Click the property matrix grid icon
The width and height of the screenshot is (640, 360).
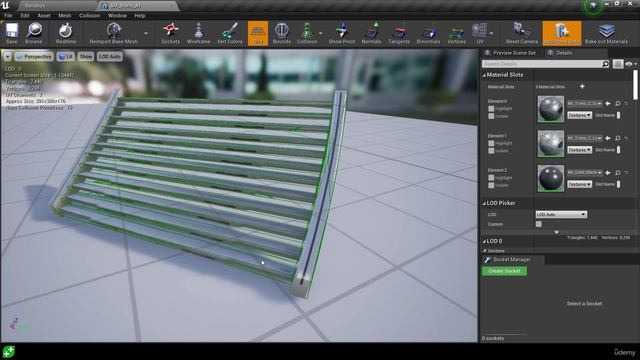point(618,64)
